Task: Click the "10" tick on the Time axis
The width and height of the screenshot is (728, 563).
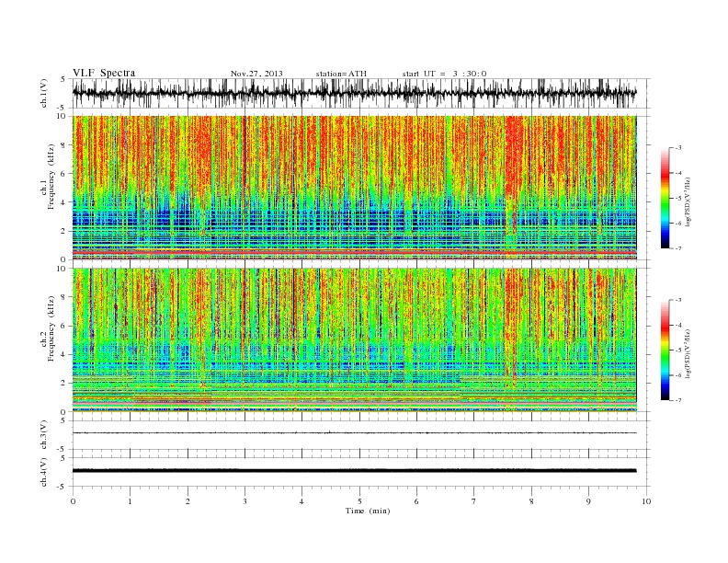Action: [646, 501]
